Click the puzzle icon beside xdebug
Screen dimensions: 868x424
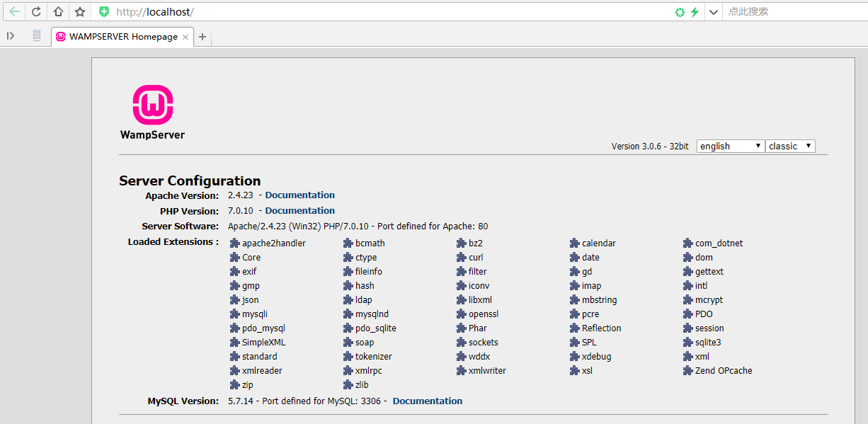(575, 357)
